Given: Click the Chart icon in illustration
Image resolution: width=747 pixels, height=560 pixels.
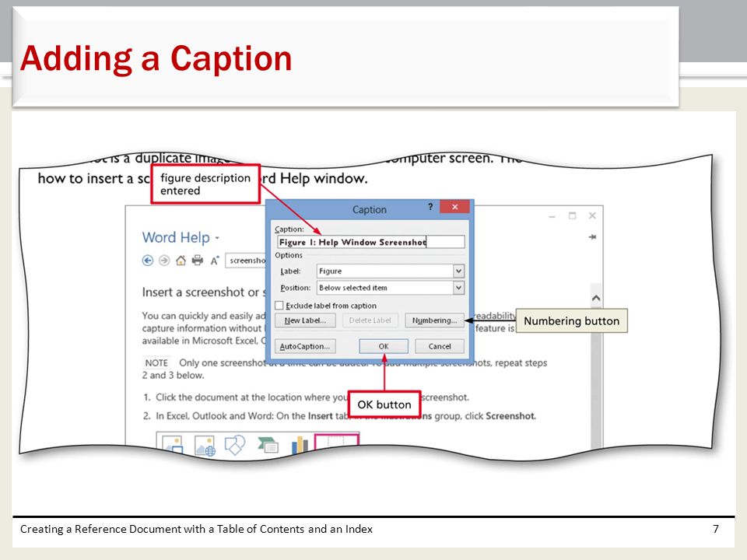Looking at the screenshot, I should (300, 445).
